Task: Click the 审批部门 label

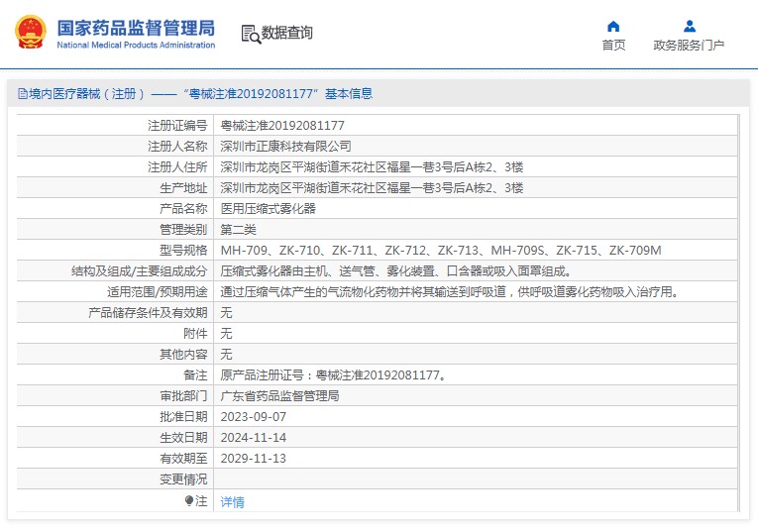Action: (x=183, y=395)
